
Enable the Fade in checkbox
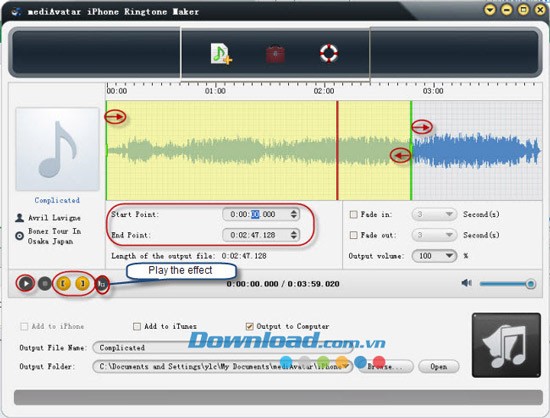354,214
